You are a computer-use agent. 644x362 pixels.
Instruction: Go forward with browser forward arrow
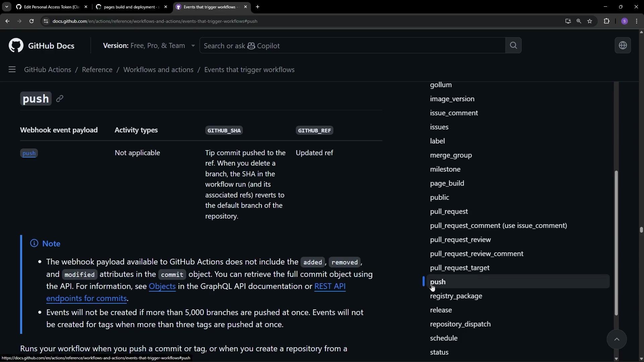(x=19, y=21)
